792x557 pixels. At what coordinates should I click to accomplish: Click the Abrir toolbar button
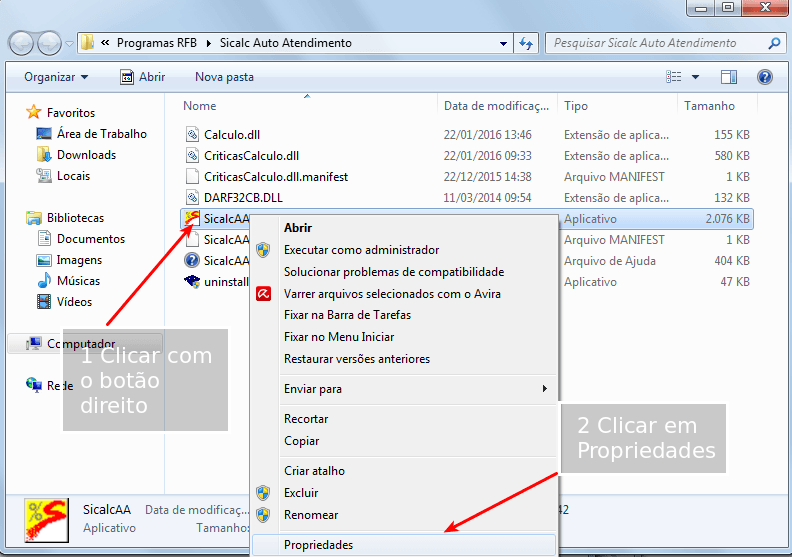[142, 77]
